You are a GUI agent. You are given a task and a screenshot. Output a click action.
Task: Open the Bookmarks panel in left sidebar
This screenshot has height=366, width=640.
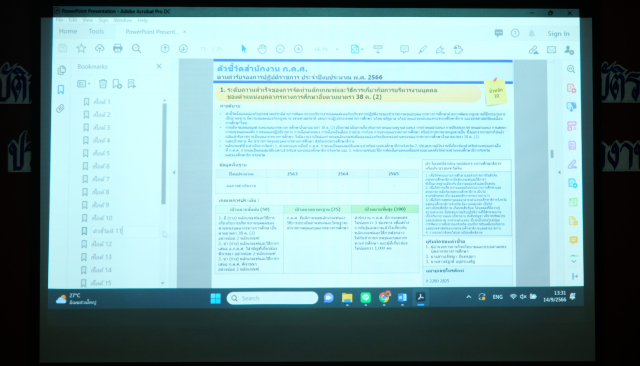[x=61, y=89]
